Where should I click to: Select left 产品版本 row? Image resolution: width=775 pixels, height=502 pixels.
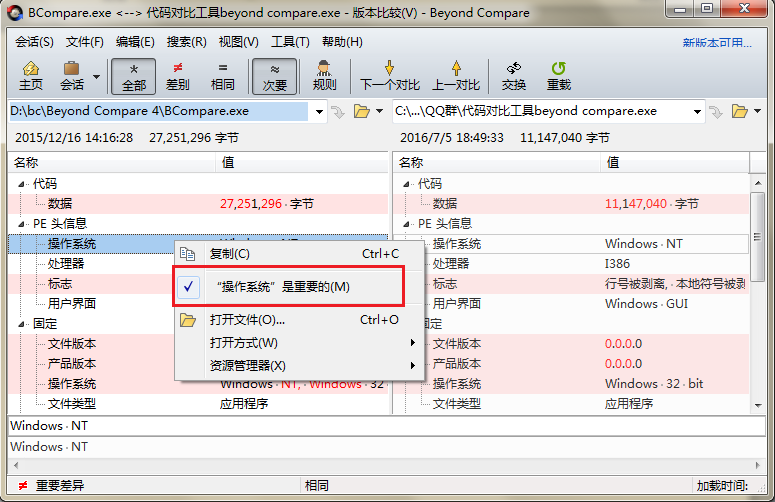click(91, 364)
